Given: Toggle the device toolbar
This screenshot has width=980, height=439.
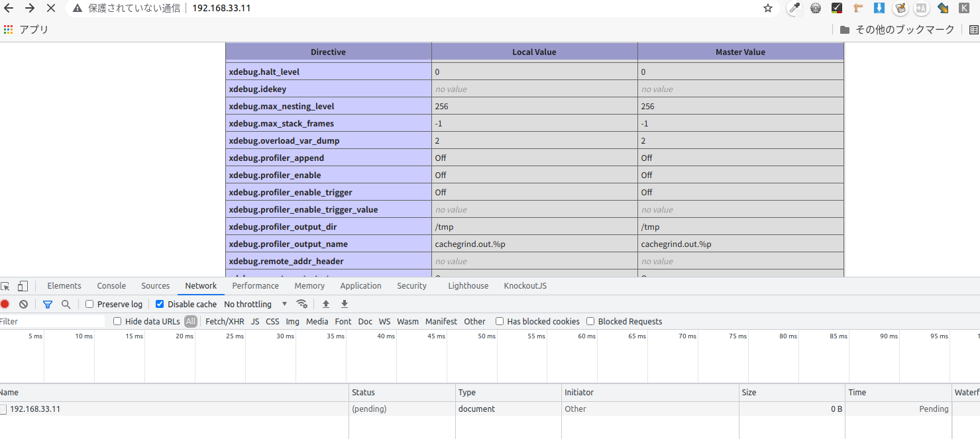Looking at the screenshot, I should click(x=23, y=285).
